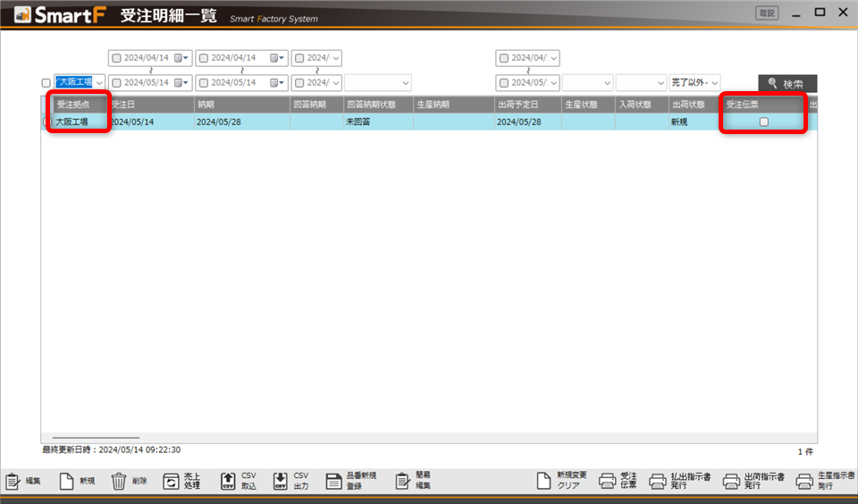Click the 取説 manual button

[x=766, y=13]
